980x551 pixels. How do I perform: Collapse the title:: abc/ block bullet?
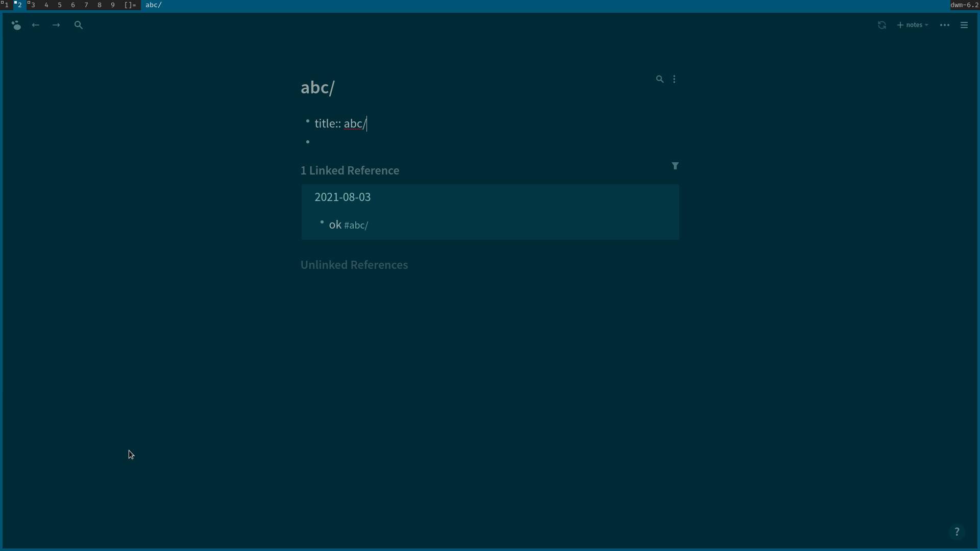[308, 121]
